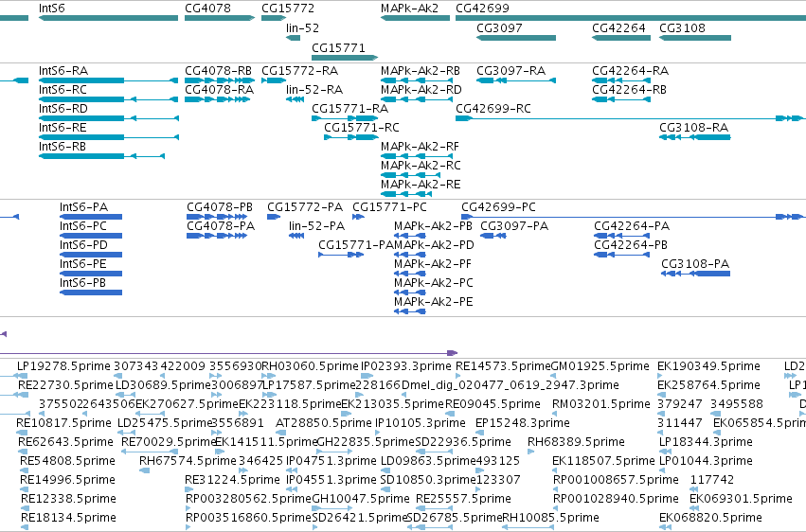This screenshot has width=806, height=532.
Task: Select protein CG15771-PC
Action: pos(358,217)
